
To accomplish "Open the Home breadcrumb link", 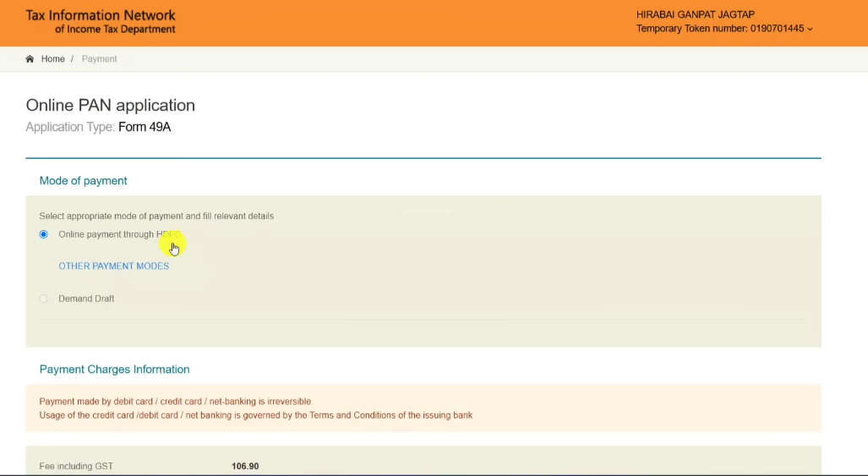I will tap(52, 59).
